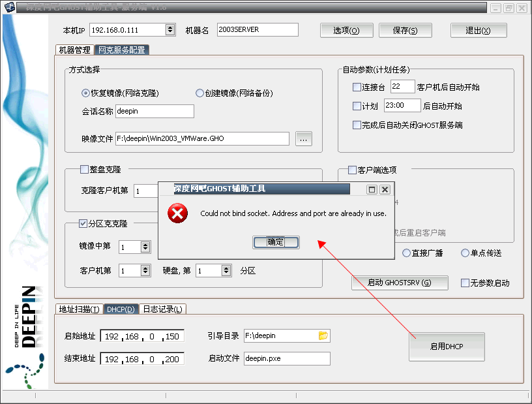Viewport: 532px width, 404px height.
Task: Click the 克隆客户机第 number field
Action: pyautogui.click(x=146, y=191)
